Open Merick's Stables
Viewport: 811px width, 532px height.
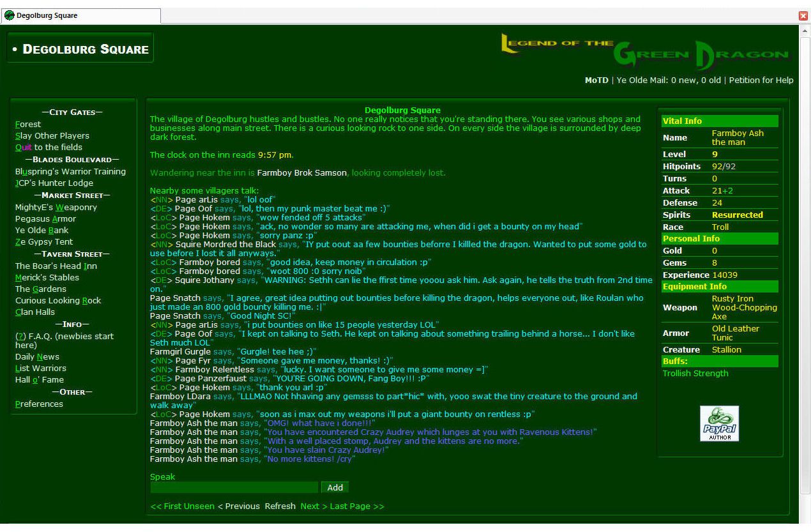[x=47, y=278]
